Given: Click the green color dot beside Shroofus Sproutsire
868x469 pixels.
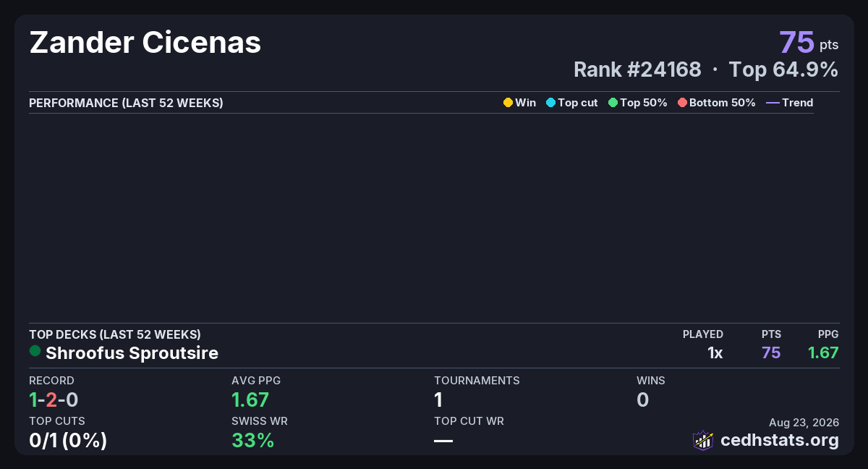Looking at the screenshot, I should (35, 351).
